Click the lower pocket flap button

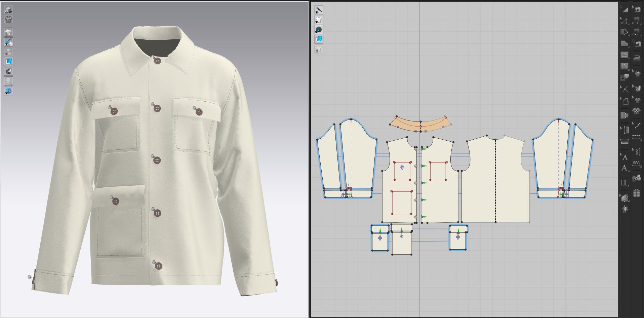pos(115,201)
